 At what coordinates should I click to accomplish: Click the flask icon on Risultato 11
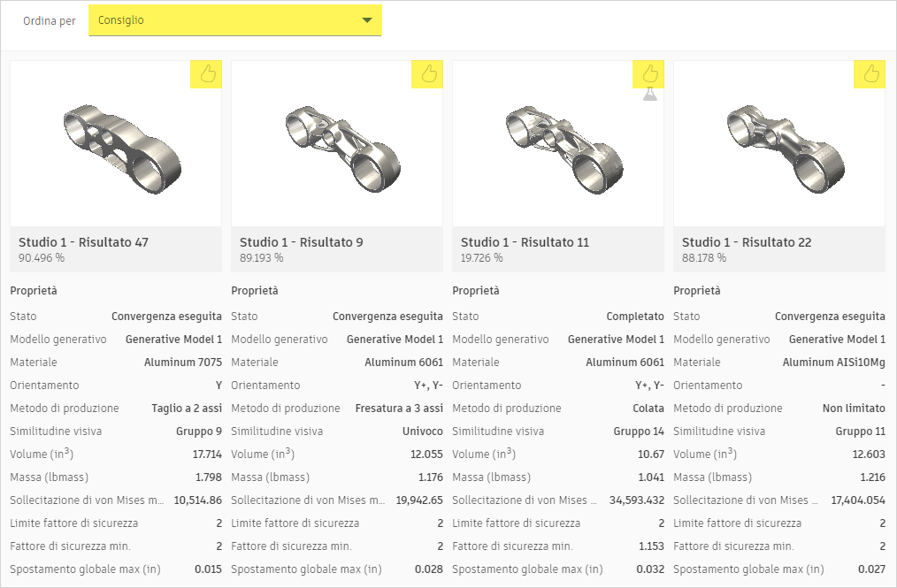pyautogui.click(x=650, y=94)
